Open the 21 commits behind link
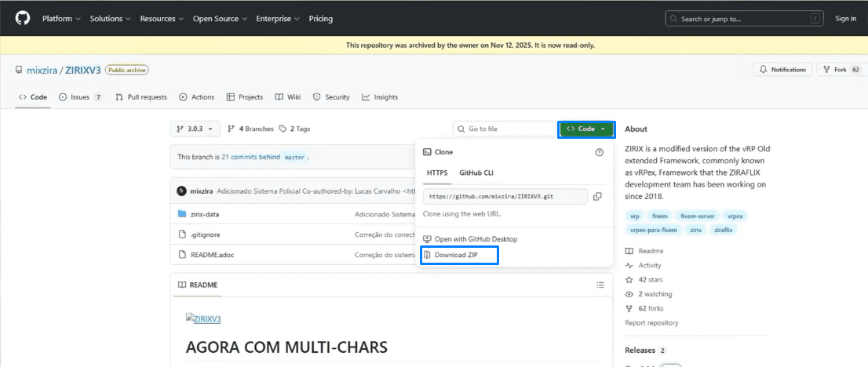This screenshot has width=868, height=367. (x=251, y=157)
